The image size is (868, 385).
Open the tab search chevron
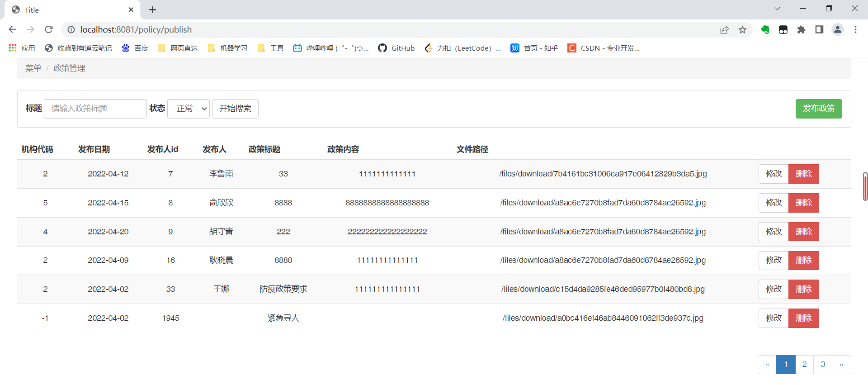pyautogui.click(x=777, y=9)
